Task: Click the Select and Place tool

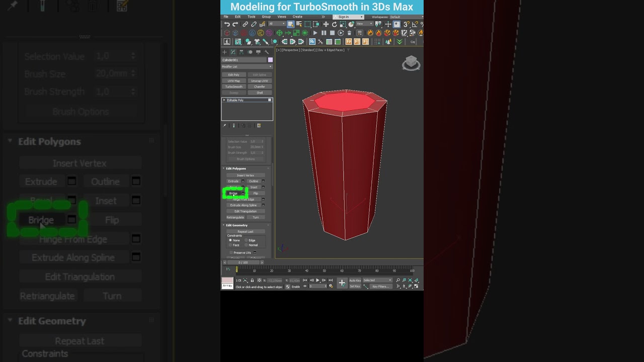Action: point(351,24)
